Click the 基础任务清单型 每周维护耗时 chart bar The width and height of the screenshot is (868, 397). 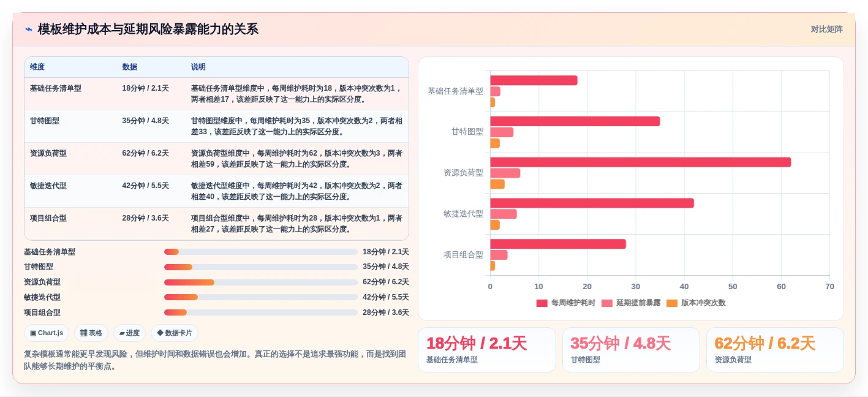[534, 80]
